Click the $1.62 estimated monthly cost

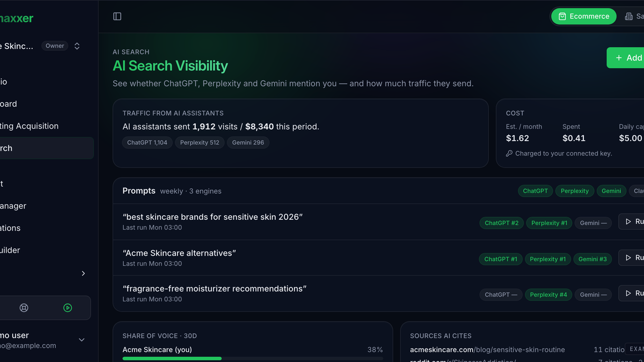(517, 138)
